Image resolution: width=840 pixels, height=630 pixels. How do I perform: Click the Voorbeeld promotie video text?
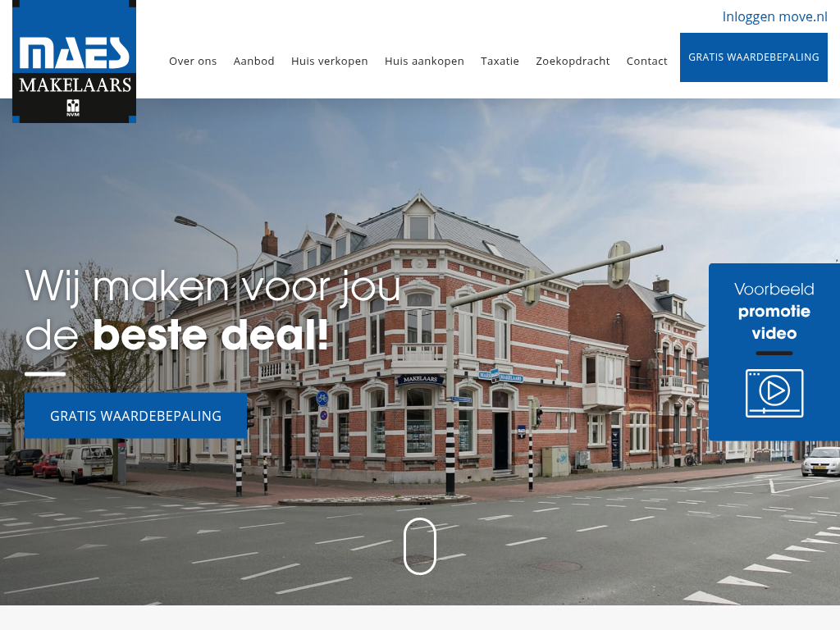[x=774, y=311]
